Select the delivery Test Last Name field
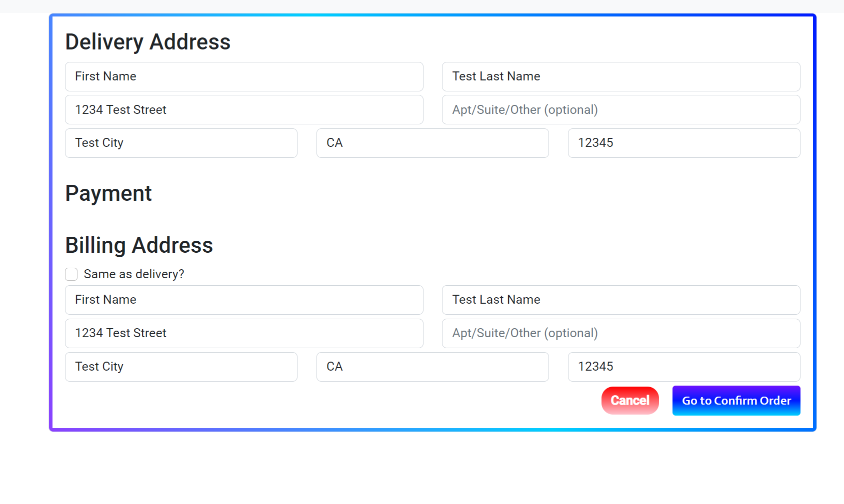 (x=621, y=76)
